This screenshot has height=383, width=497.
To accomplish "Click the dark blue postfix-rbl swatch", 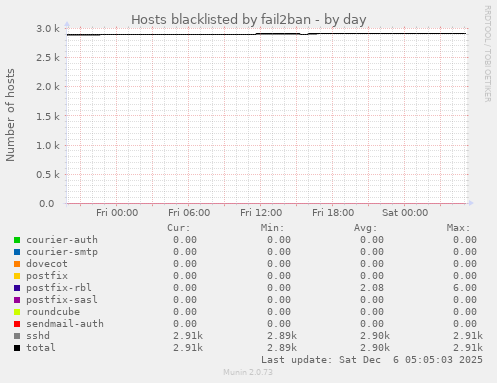I will pos(17,288).
